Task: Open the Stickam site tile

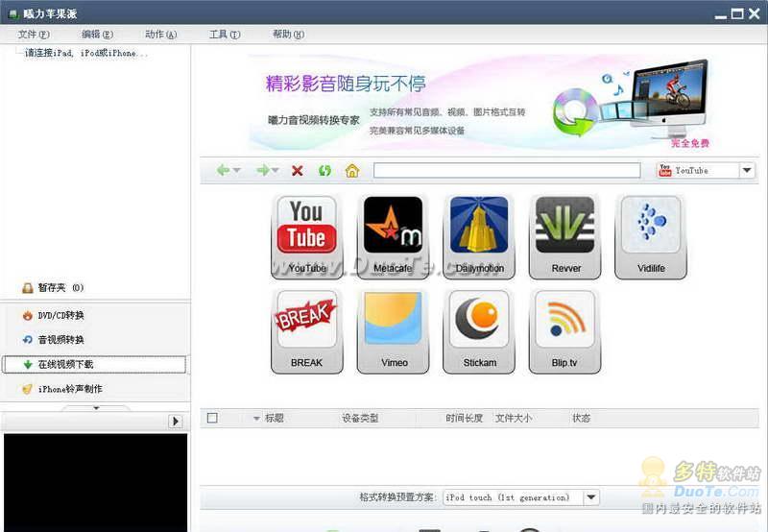Action: [479, 331]
